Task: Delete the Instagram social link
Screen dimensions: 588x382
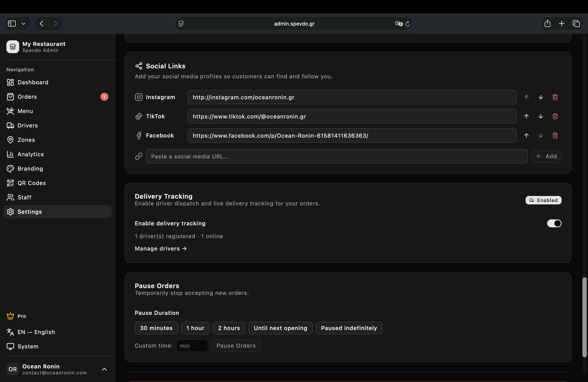Action: [555, 97]
